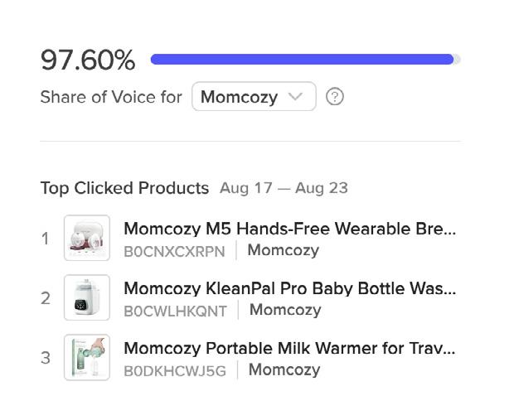Open the Momcozy brand dropdown
This screenshot has width=514, height=420.
253,97
